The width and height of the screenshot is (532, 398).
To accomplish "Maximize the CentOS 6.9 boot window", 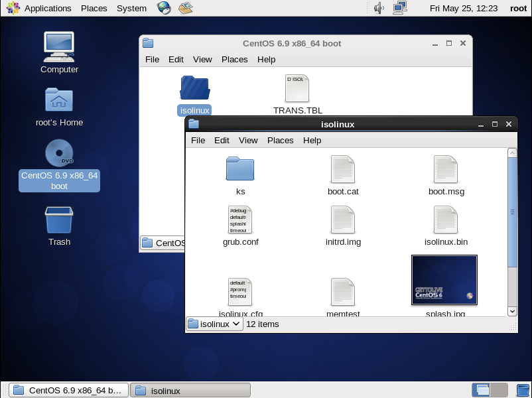I will (448, 43).
